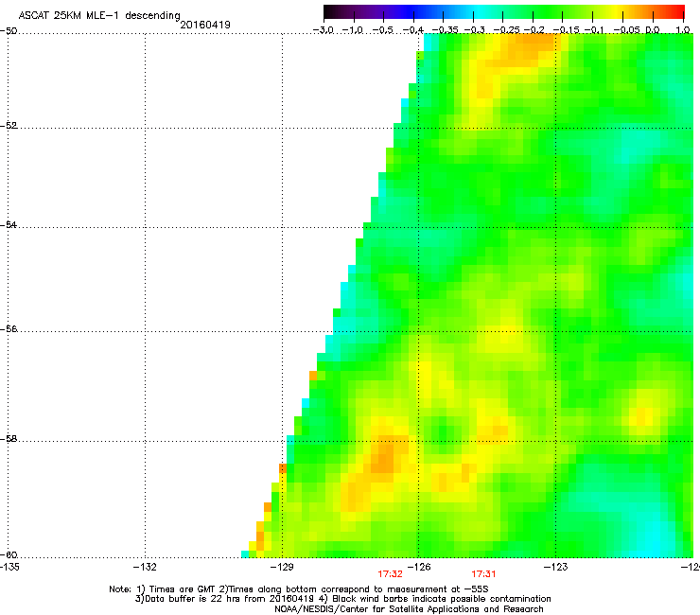Click the -1.0 color scale label
This screenshot has width=700, height=615.
coord(354,30)
